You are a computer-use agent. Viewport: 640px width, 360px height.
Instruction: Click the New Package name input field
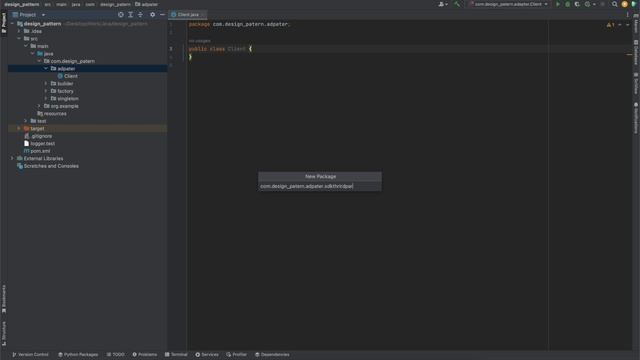(320, 186)
